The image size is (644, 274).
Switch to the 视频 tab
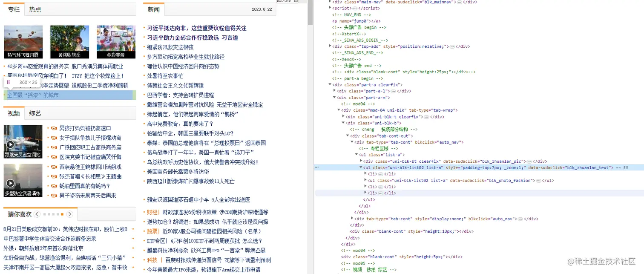[x=14, y=113]
